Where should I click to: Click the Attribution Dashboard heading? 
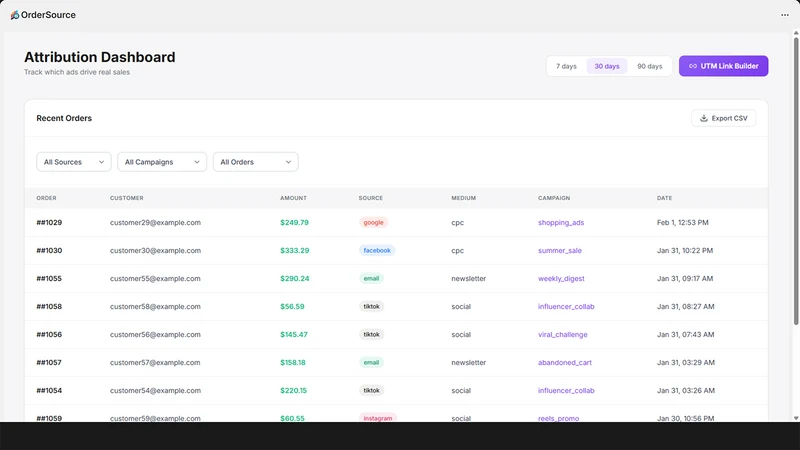click(99, 57)
